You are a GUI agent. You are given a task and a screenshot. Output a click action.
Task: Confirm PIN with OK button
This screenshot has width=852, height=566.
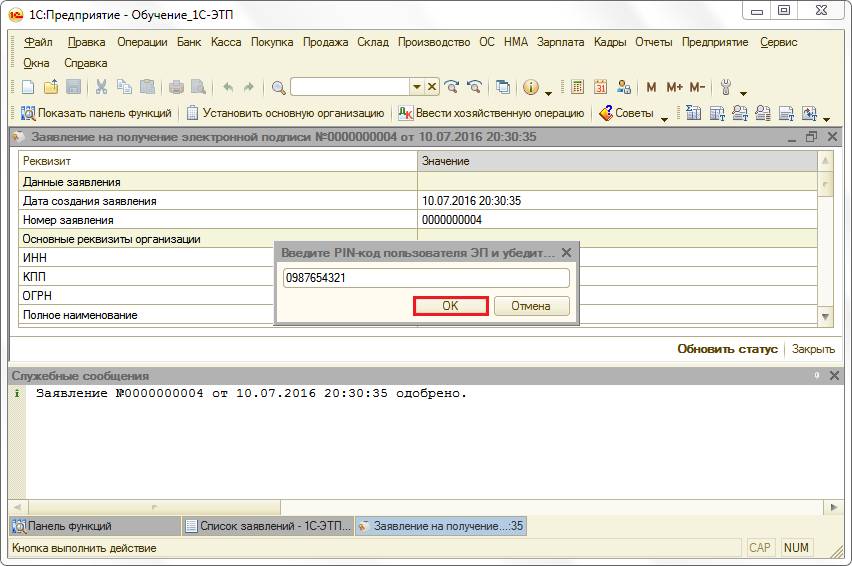coord(450,306)
